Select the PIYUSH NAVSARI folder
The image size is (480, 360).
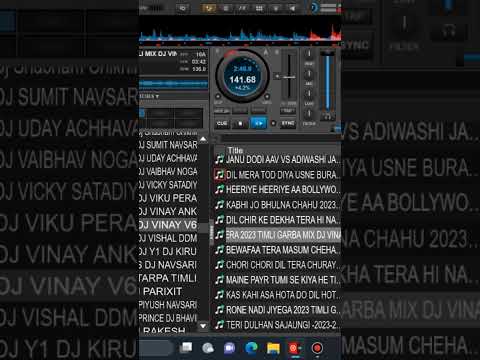(x=168, y=305)
